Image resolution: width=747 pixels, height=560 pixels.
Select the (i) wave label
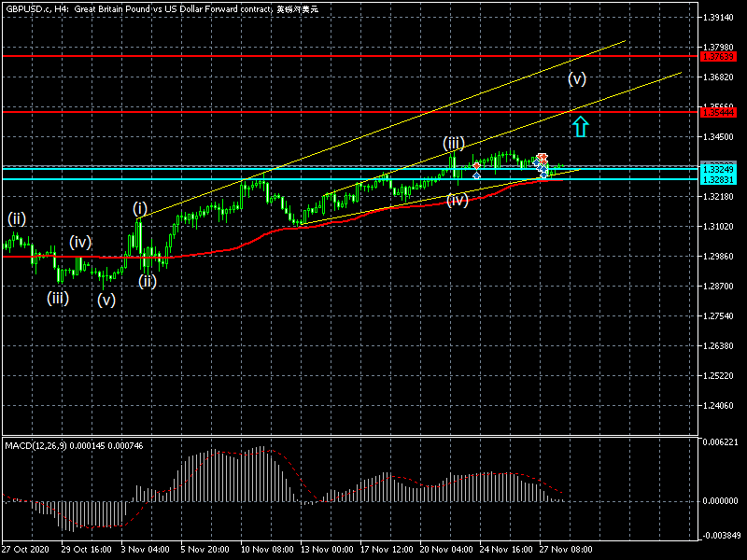coord(140,208)
